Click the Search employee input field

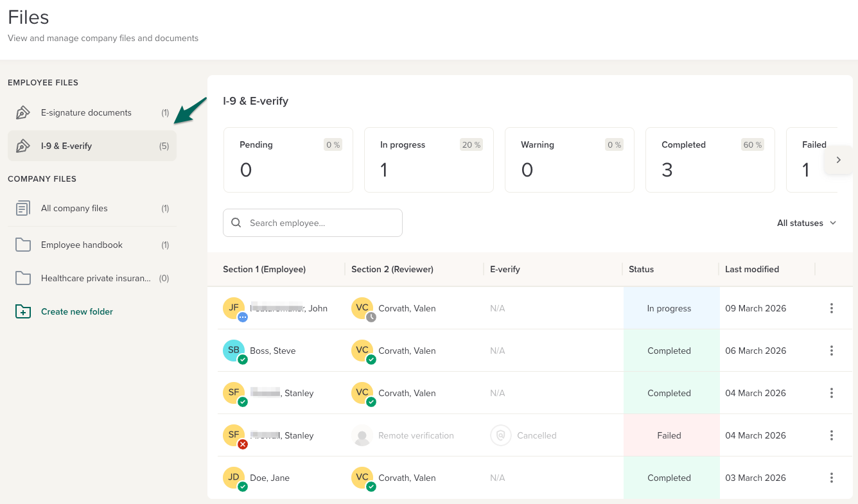tap(313, 223)
